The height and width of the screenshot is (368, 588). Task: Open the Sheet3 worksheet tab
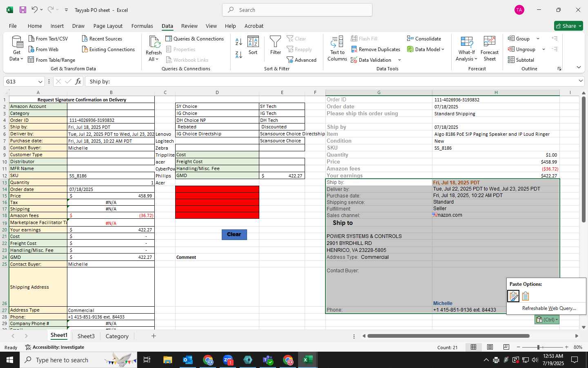click(86, 336)
